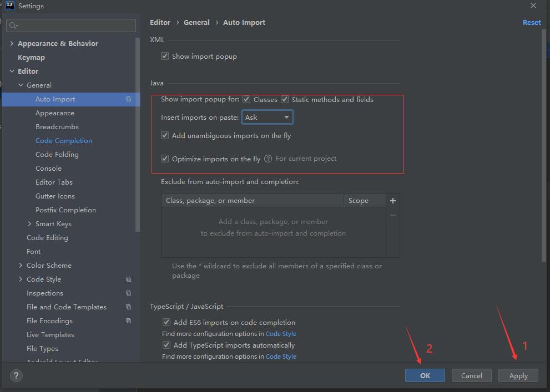Open File Encodings settings page
550x392 pixels.
tap(50, 321)
